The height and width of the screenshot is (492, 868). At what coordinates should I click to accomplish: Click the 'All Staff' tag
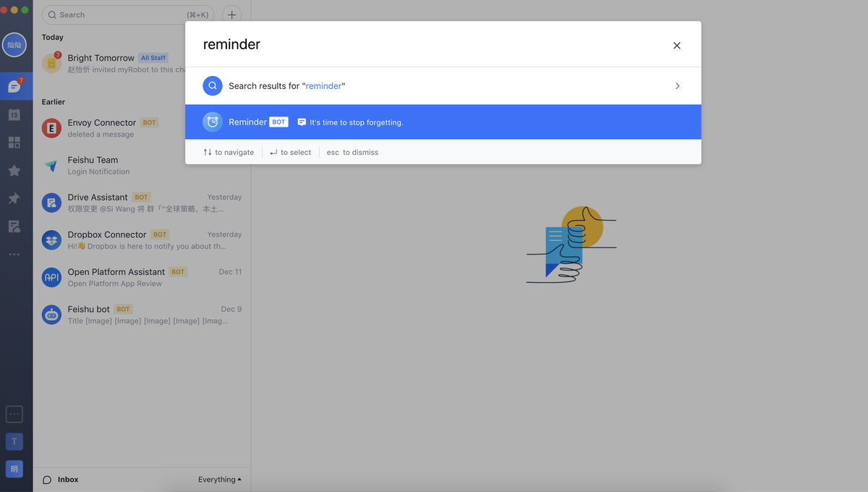coord(153,58)
